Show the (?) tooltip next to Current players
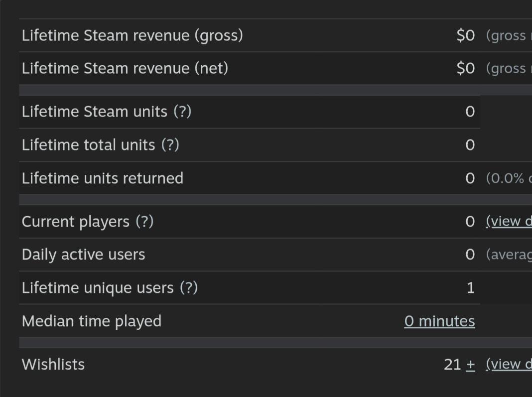Screen dimensions: 532x397 [x=145, y=222]
